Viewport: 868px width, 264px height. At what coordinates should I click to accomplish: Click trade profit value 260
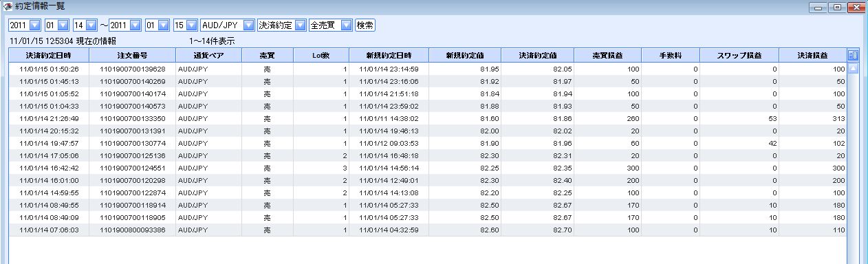(633, 119)
